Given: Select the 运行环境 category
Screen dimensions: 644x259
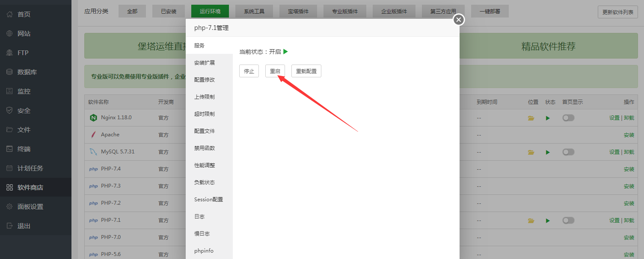Looking at the screenshot, I should coord(210,12).
